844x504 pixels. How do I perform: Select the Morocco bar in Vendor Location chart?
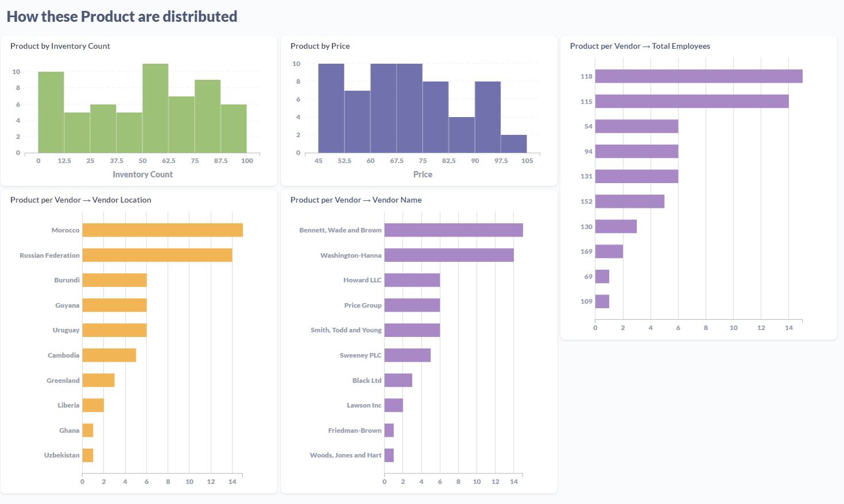pos(161,230)
